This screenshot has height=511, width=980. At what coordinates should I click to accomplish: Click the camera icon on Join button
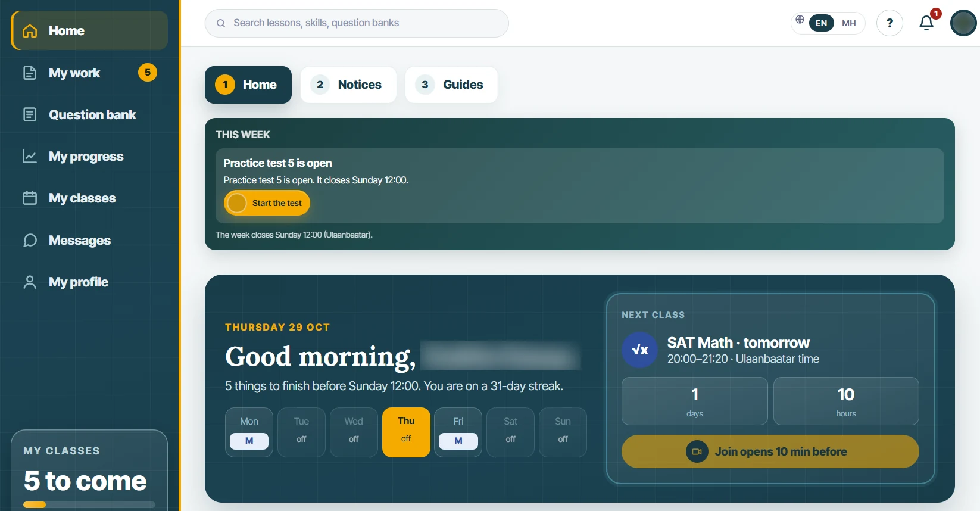click(x=697, y=451)
